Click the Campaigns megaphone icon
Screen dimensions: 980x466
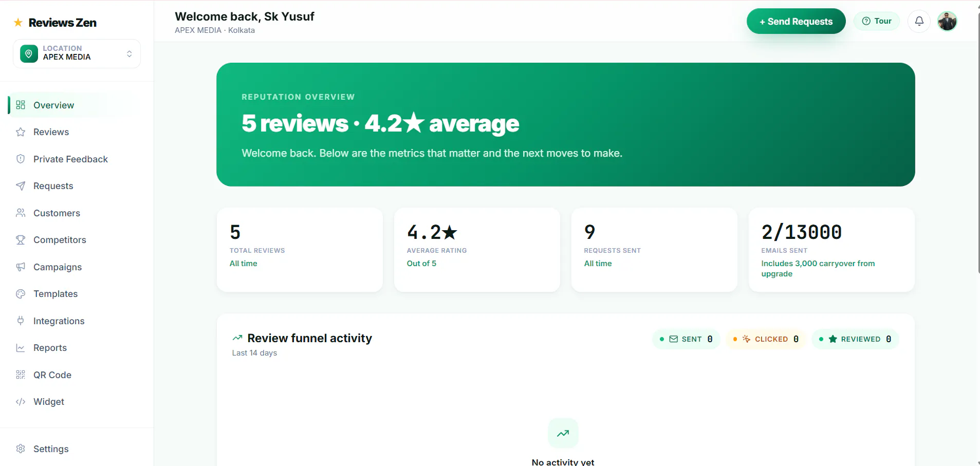click(21, 267)
